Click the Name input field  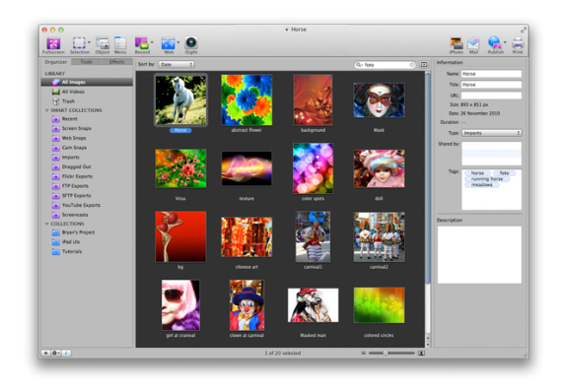coord(491,74)
